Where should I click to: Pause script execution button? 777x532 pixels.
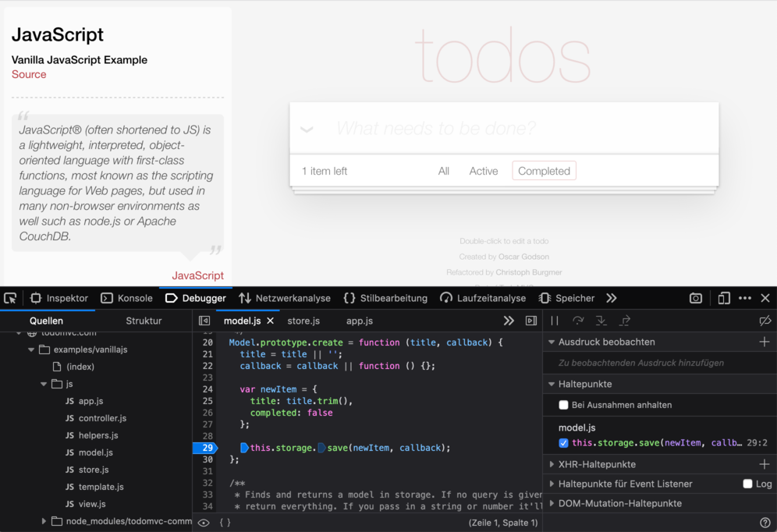pyautogui.click(x=555, y=321)
